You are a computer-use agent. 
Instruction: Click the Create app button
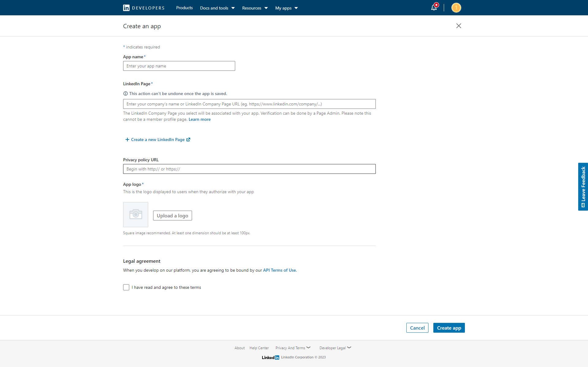pos(449,328)
